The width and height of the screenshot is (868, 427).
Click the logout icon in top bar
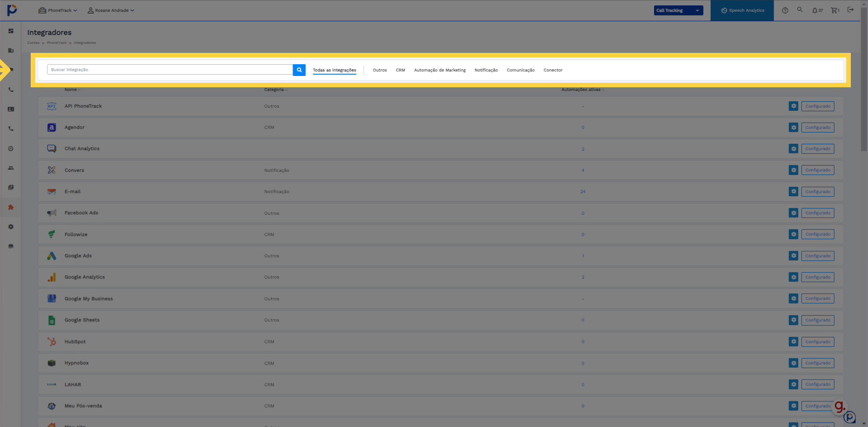[x=850, y=9]
